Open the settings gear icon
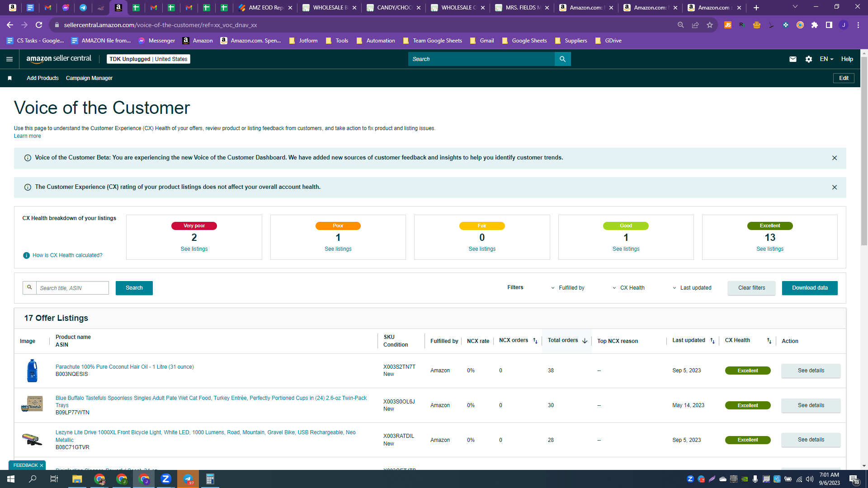This screenshot has width=868, height=488. (x=809, y=59)
